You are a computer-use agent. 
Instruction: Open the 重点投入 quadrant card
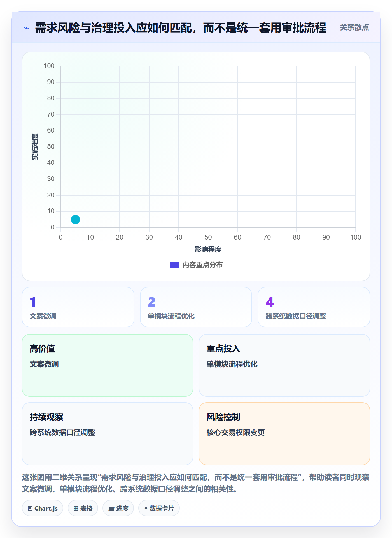(284, 365)
